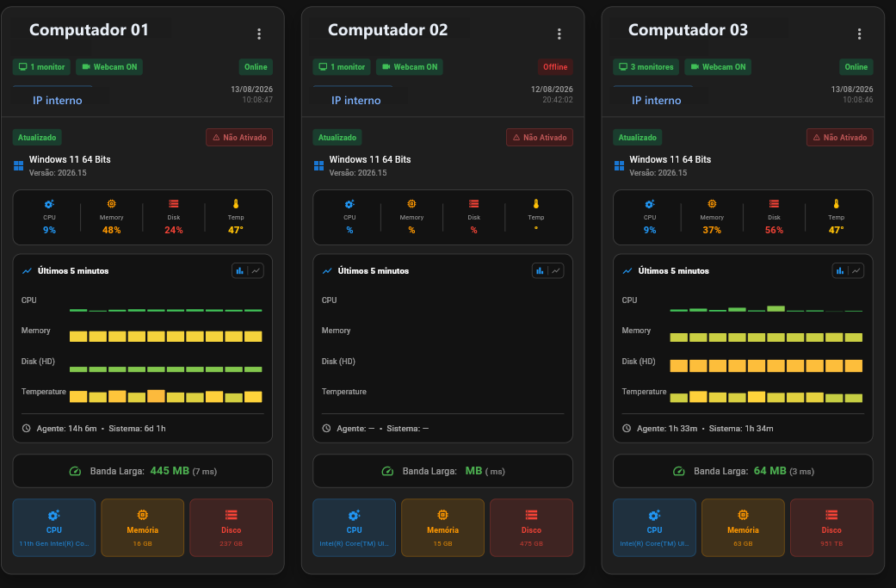Click the thermometer Temp icon in Computador 01
Screen dimensions: 896x588
click(236, 204)
